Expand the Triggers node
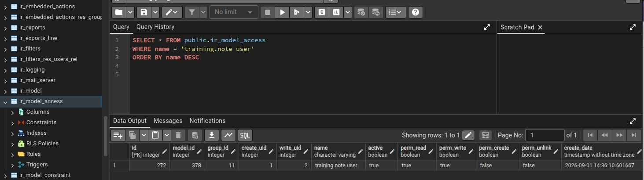This screenshot has height=180, width=644. point(13,165)
